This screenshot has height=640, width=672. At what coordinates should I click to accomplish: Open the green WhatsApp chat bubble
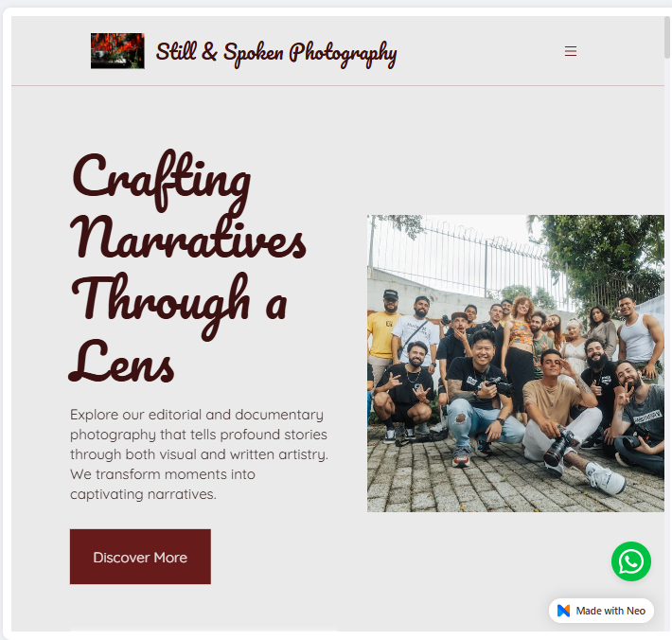[x=631, y=561]
